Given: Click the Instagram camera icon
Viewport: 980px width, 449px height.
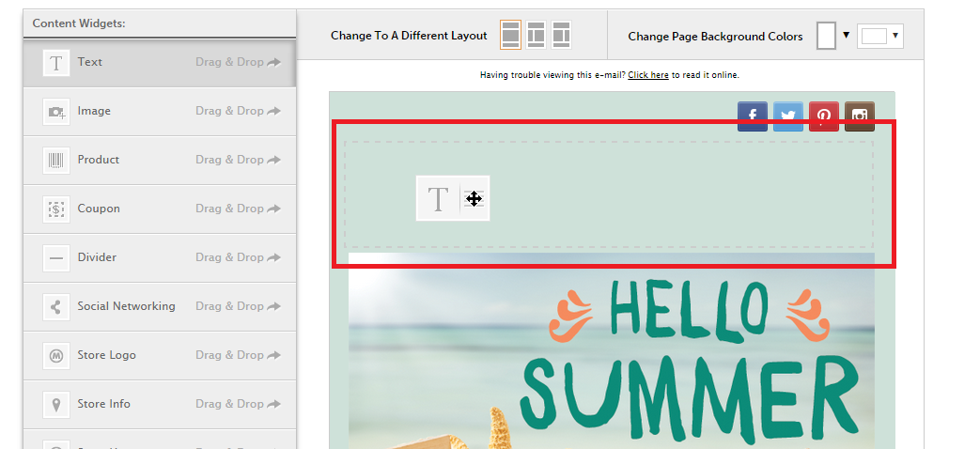Looking at the screenshot, I should [860, 116].
